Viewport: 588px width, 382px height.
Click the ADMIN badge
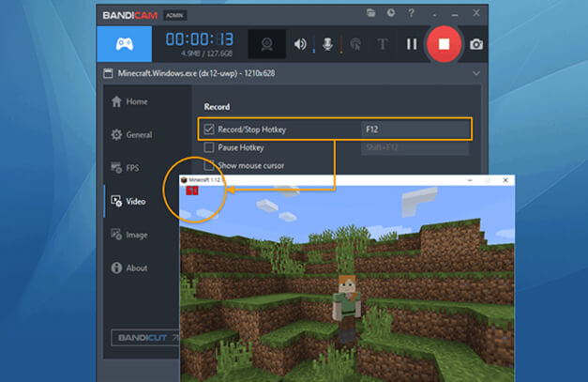coord(174,15)
